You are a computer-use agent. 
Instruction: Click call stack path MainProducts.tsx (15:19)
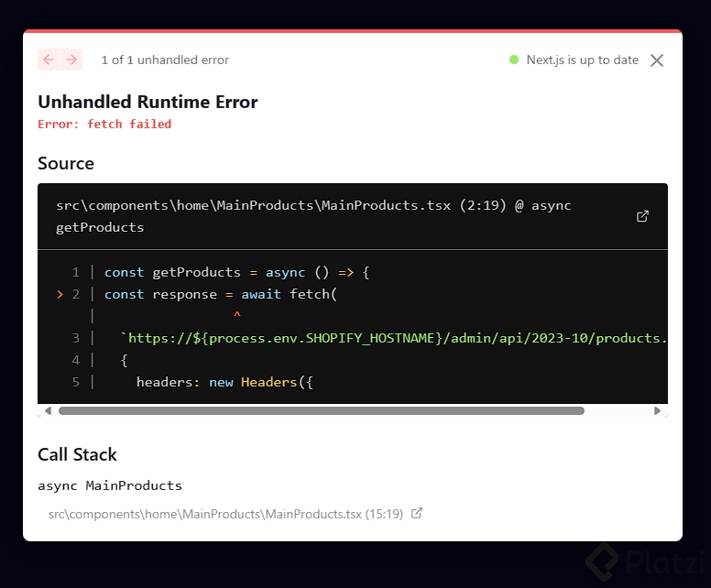225,514
